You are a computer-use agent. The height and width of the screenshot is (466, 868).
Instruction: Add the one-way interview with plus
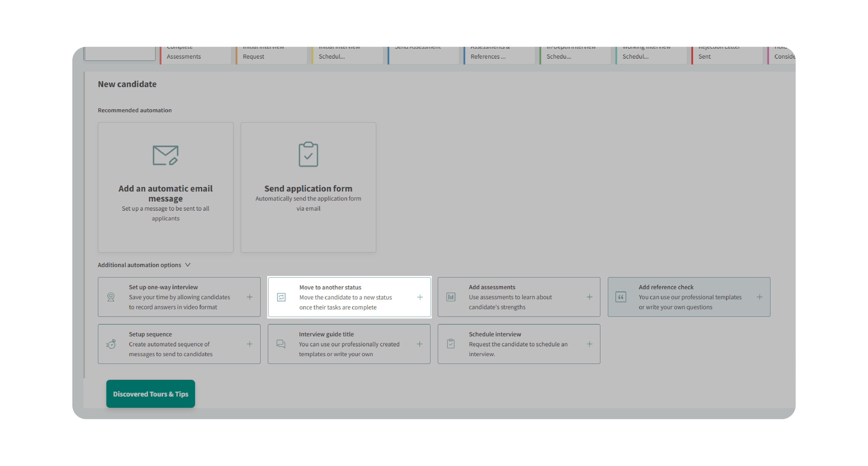click(250, 297)
